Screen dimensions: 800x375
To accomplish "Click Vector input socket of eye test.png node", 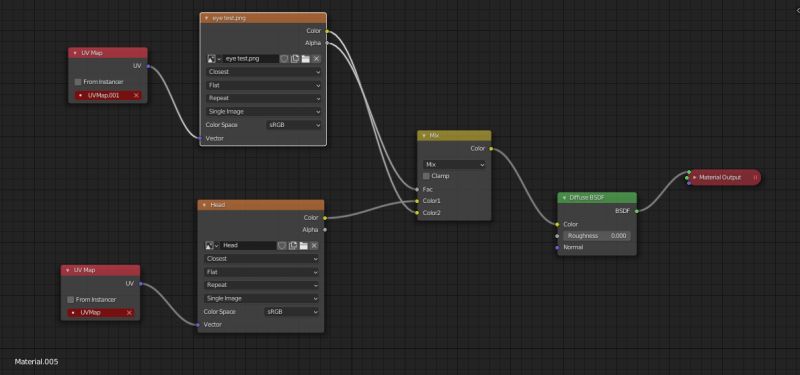I will click(200, 138).
